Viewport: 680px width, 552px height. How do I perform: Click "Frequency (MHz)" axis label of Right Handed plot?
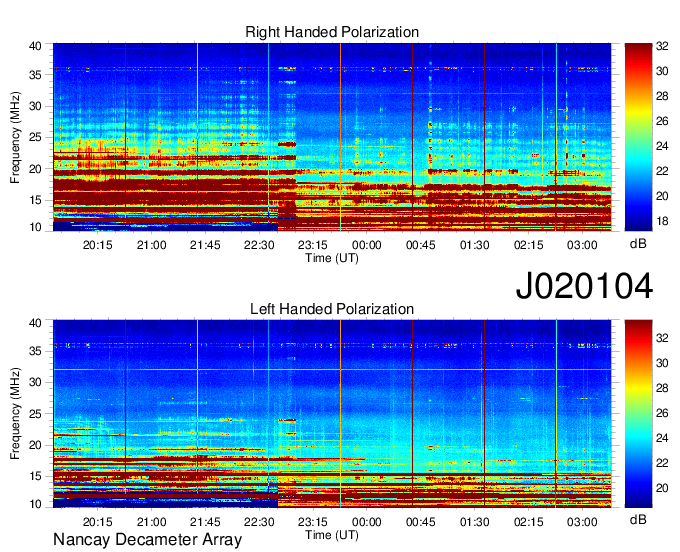click(x=15, y=137)
